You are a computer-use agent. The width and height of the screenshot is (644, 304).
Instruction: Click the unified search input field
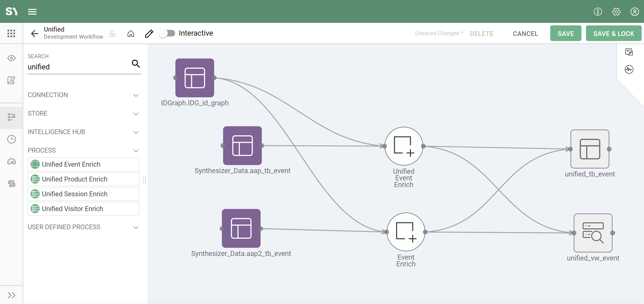(77, 67)
